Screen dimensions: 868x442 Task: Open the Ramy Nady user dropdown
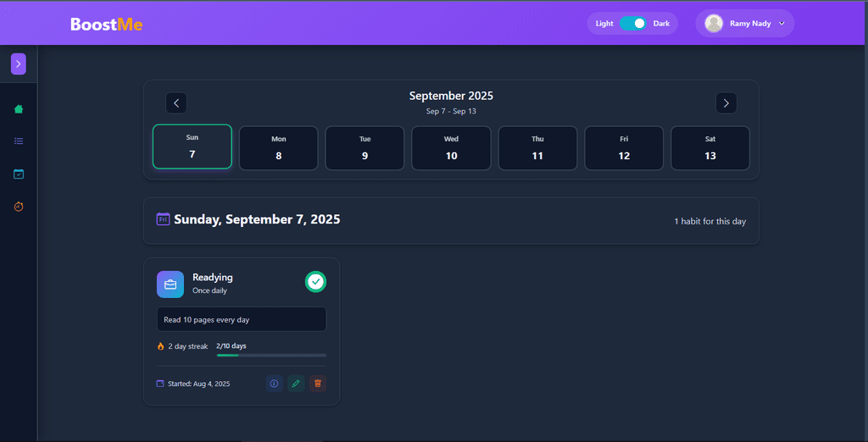click(744, 23)
